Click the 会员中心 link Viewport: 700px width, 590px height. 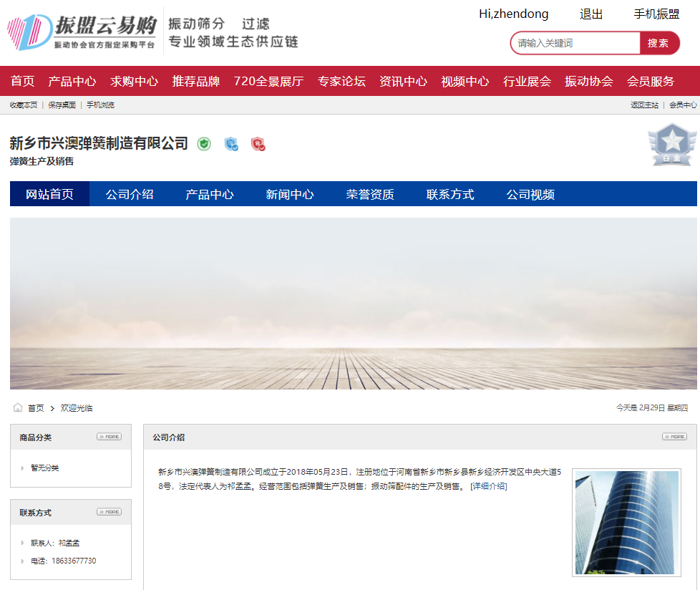click(683, 105)
